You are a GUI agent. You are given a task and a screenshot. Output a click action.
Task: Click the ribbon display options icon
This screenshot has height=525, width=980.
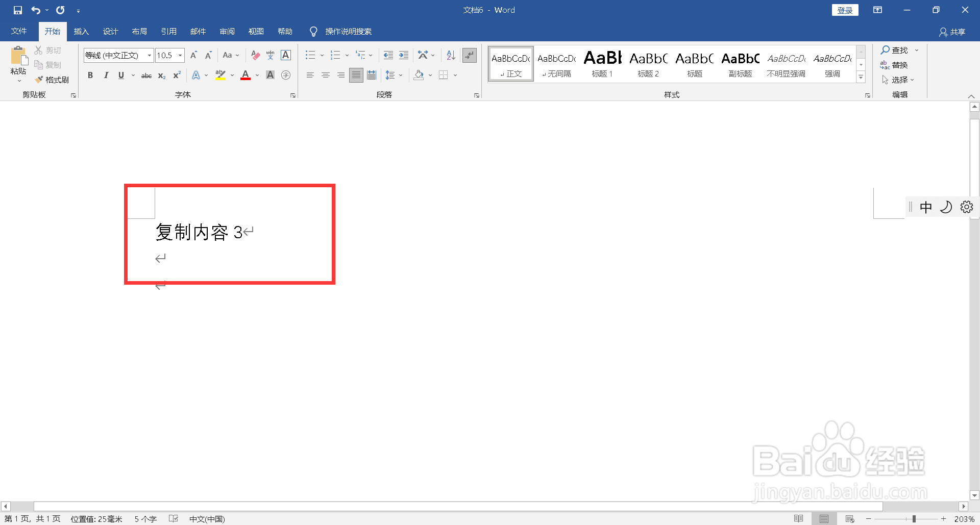coord(877,10)
